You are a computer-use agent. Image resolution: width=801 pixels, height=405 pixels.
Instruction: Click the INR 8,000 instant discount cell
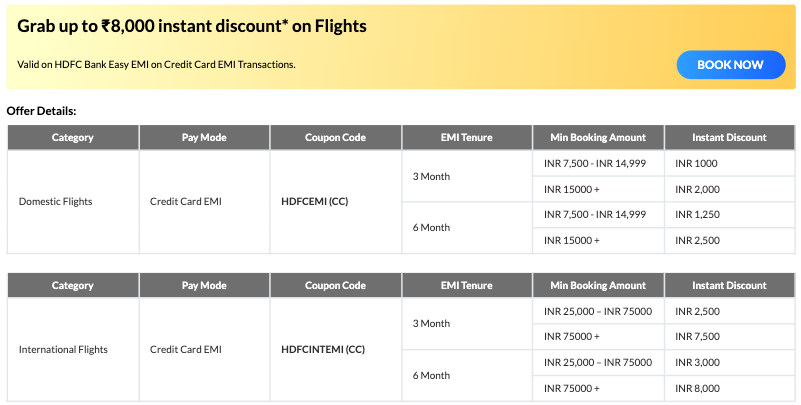point(697,388)
